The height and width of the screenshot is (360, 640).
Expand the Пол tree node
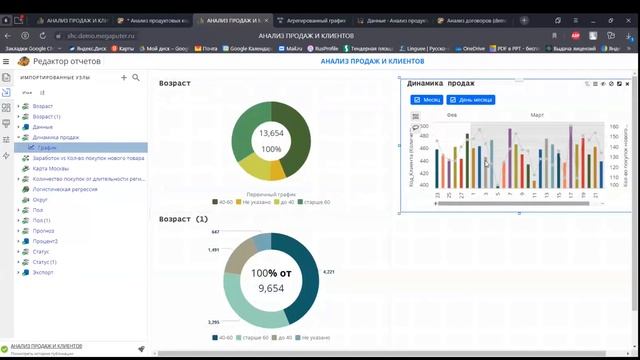click(18, 210)
